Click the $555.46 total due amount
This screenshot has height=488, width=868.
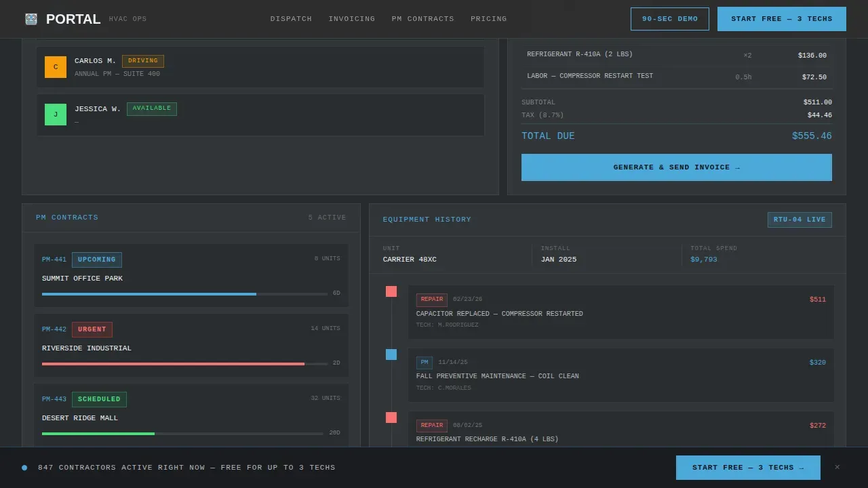(812, 136)
